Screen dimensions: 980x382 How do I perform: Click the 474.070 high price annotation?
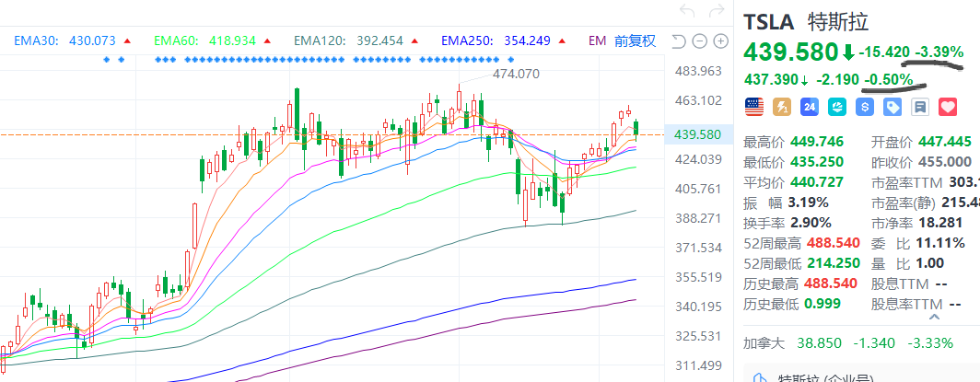(x=516, y=74)
